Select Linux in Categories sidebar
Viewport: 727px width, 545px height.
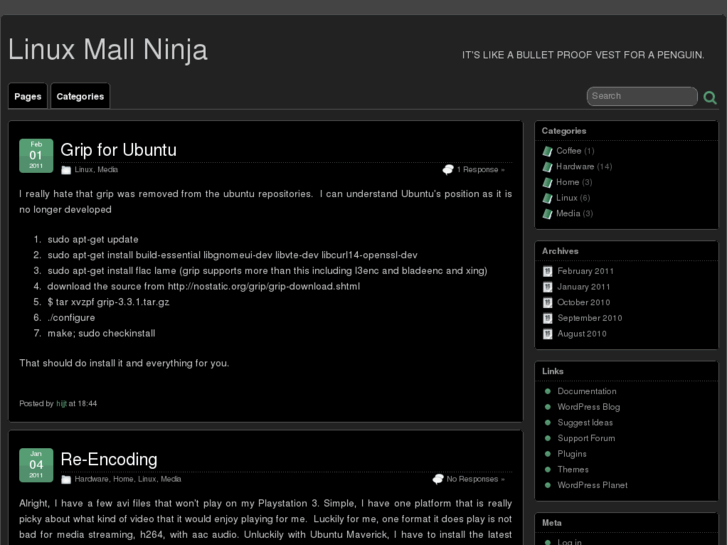(x=567, y=198)
